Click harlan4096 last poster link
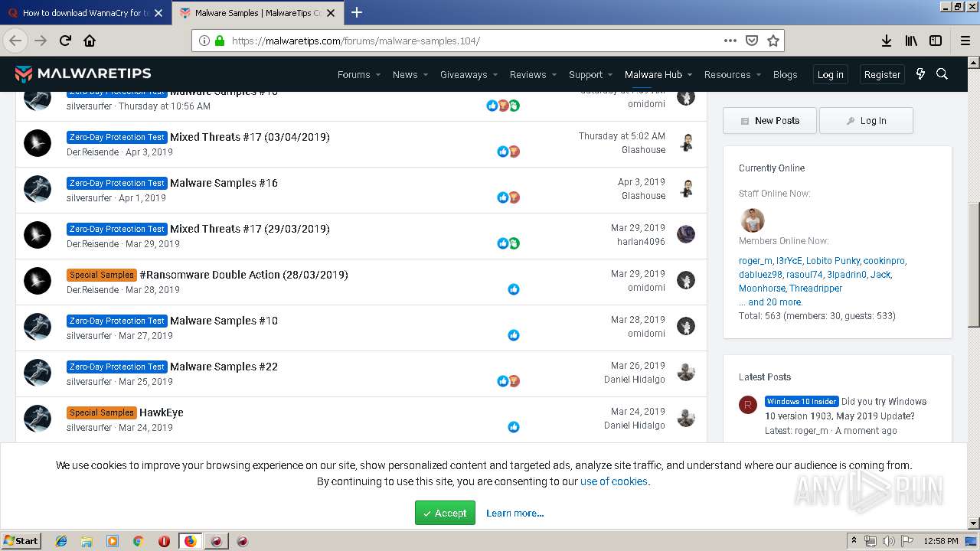 point(641,242)
